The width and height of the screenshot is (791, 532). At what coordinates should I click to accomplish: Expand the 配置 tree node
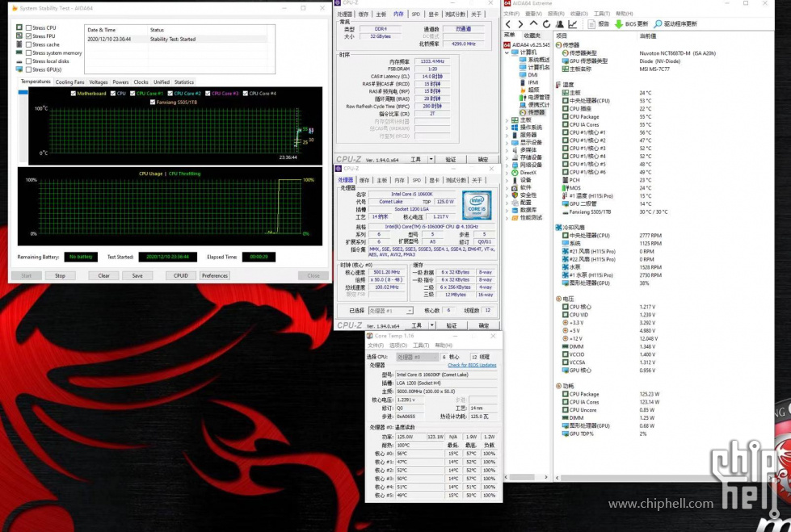[x=507, y=202]
